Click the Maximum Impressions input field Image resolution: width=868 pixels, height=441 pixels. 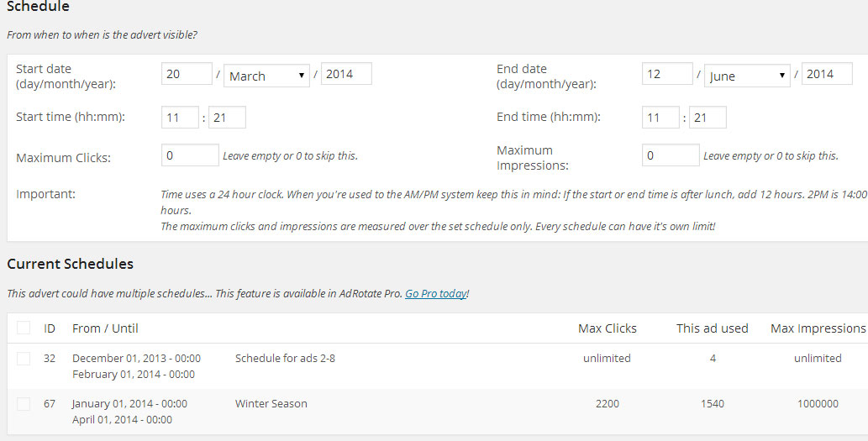(671, 155)
